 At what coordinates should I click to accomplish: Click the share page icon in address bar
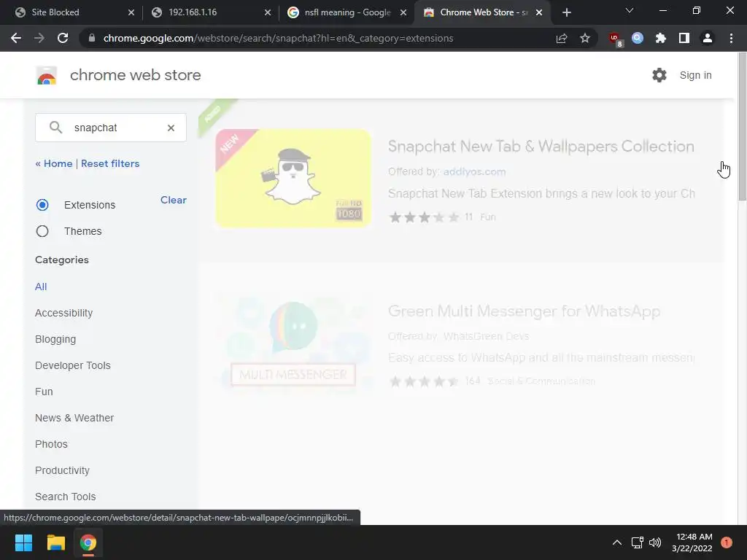(x=562, y=38)
